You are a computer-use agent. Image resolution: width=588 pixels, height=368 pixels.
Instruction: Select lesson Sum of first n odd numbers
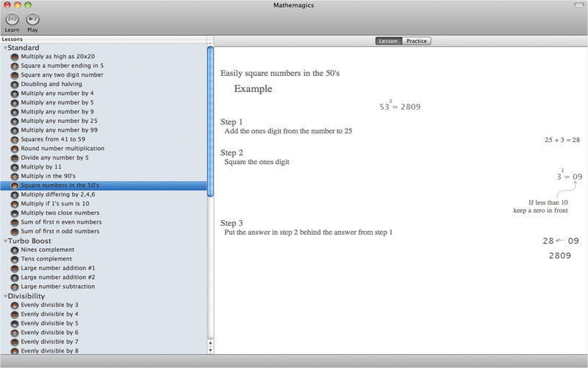pyautogui.click(x=104, y=231)
